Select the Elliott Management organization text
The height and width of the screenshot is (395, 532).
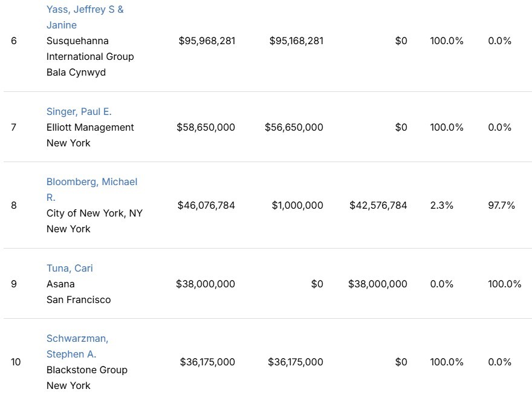(90, 127)
